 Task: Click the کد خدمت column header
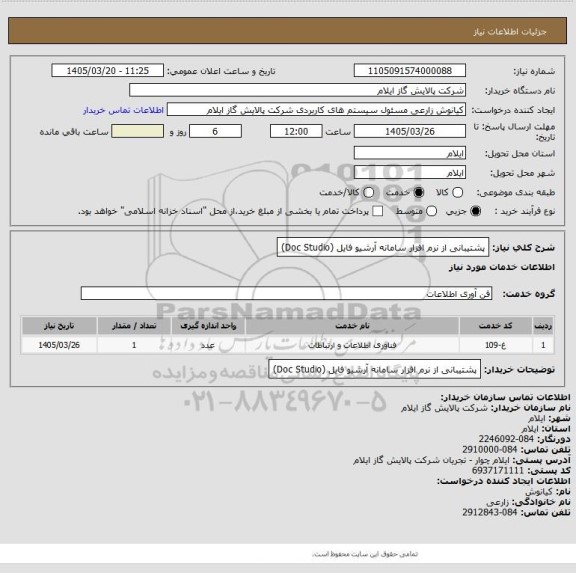[495, 326]
